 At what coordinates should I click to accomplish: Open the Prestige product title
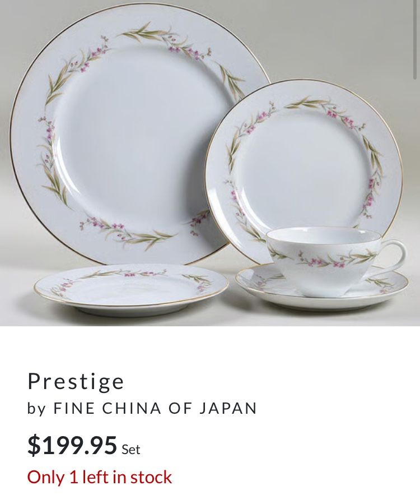pos(76,382)
